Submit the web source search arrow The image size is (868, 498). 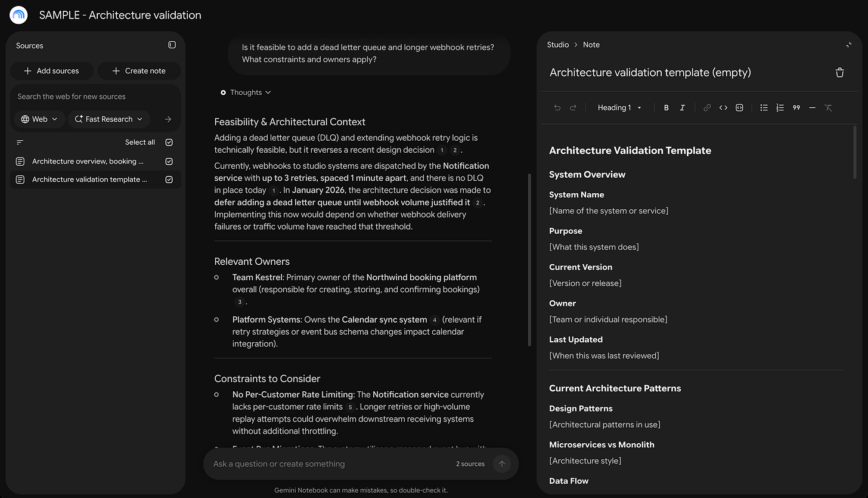pyautogui.click(x=168, y=119)
